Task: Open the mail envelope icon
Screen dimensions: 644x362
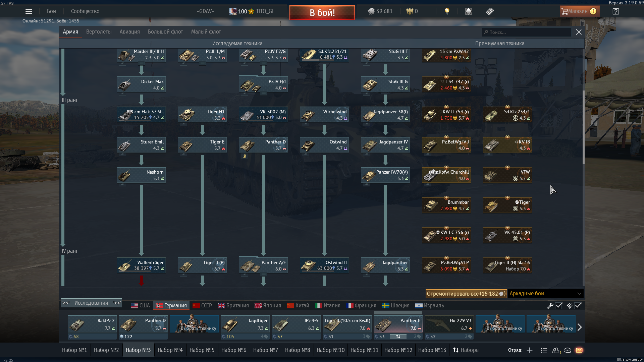Action: pyautogui.click(x=579, y=350)
